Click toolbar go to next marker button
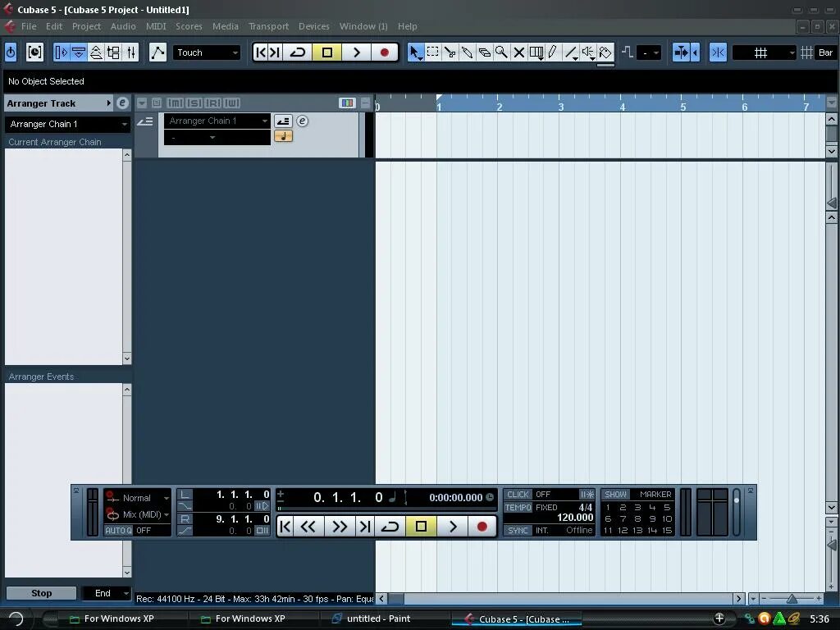 274,52
